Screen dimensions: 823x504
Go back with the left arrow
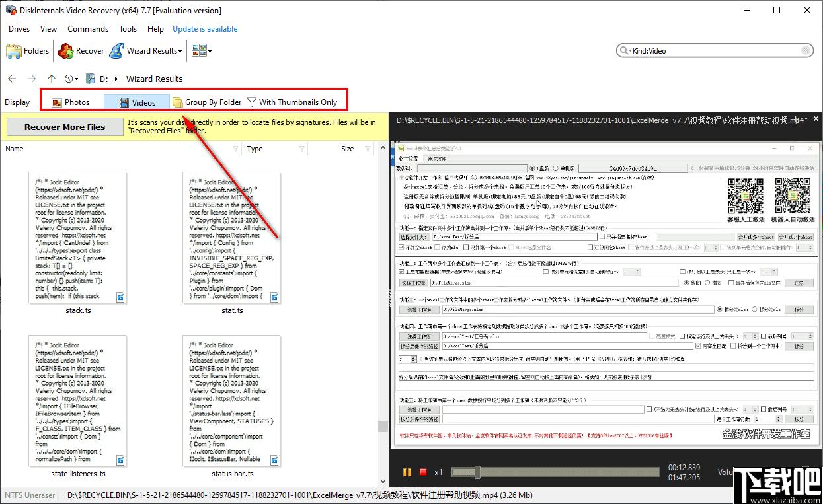click(12, 79)
